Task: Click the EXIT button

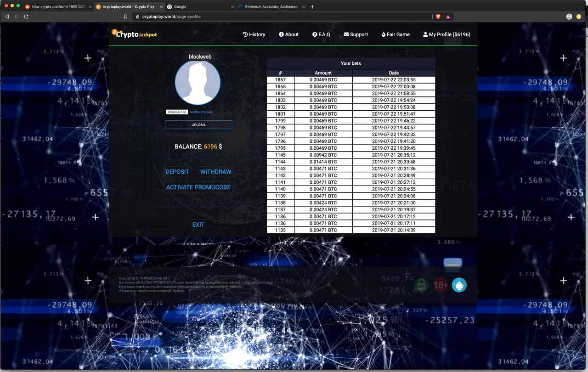Action: (x=198, y=225)
